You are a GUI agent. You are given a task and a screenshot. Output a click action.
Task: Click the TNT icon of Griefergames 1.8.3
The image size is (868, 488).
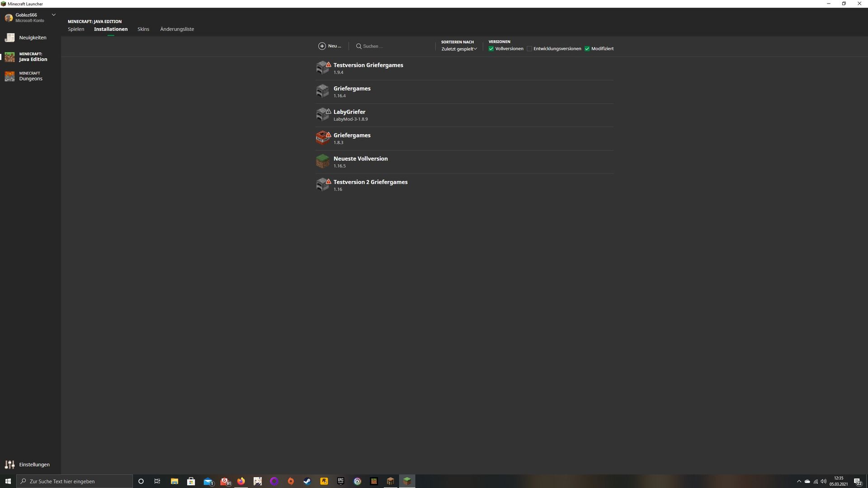point(323,138)
